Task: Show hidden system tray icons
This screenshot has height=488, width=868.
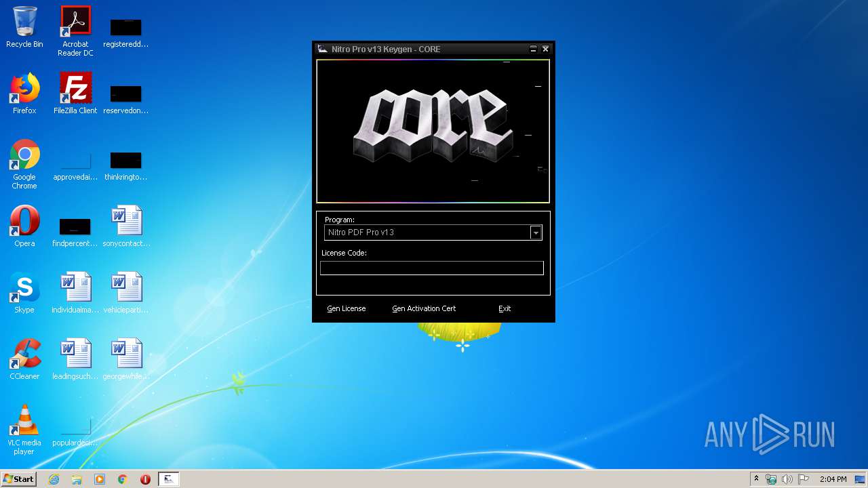Action: tap(756, 479)
